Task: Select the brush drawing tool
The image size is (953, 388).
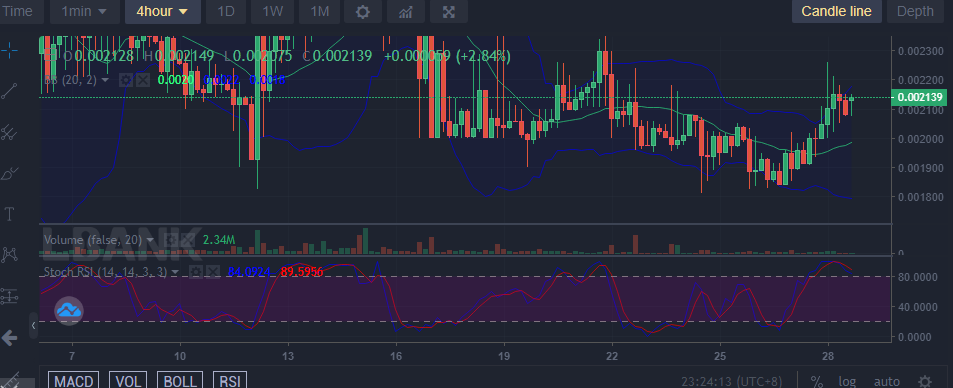Action: point(9,173)
